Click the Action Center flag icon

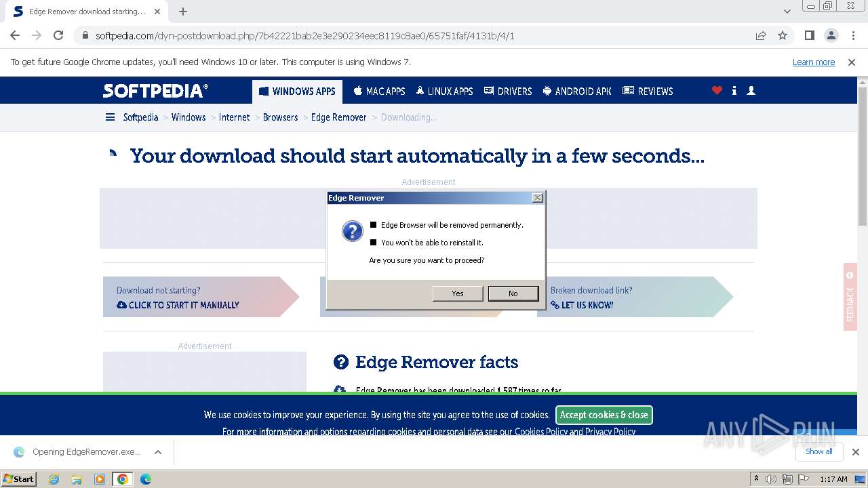[804, 479]
